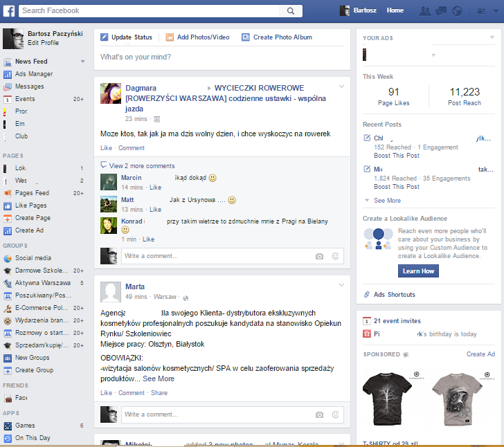This screenshot has height=447, width=504.
Task: Open 21 event invites
Action: (x=397, y=320)
